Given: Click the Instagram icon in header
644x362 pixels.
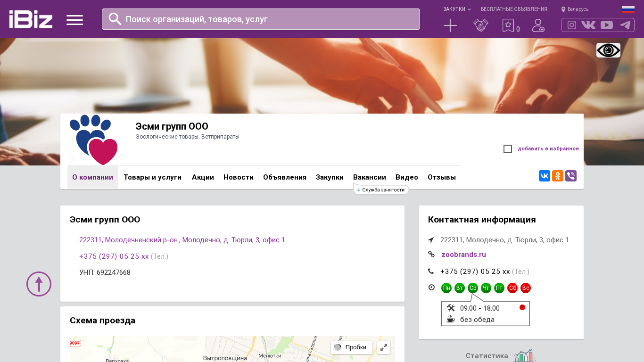Looking at the screenshot, I should click(572, 25).
